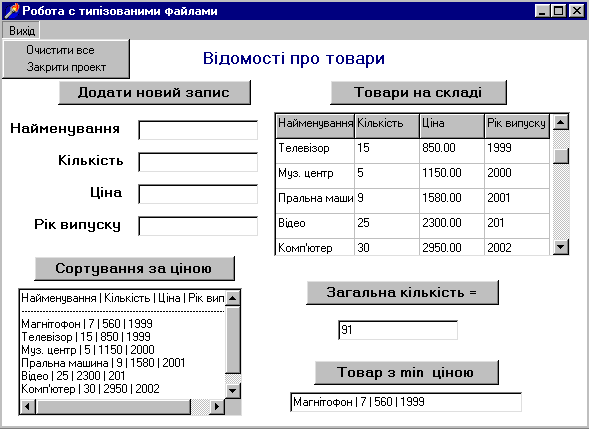Click list line Магнітофон | 7 | 560 | 1999
Viewport: 589px width, 429px height.
[x=87, y=324]
